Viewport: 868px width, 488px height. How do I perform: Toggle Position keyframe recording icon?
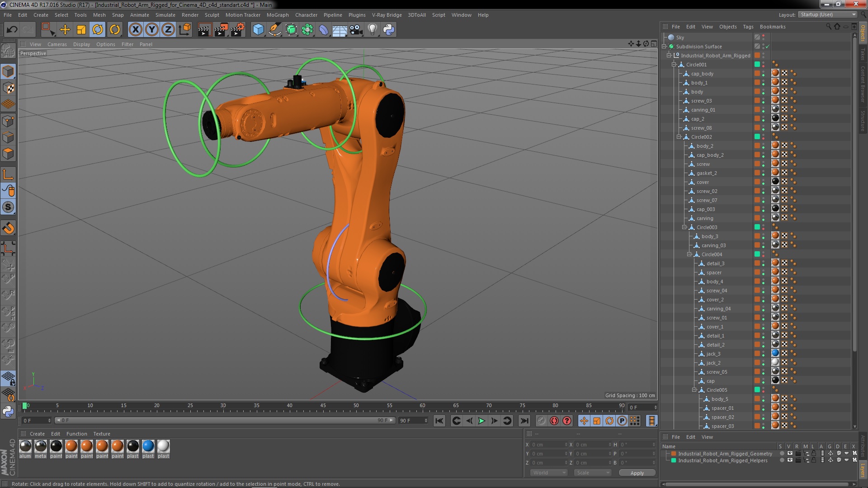[584, 421]
